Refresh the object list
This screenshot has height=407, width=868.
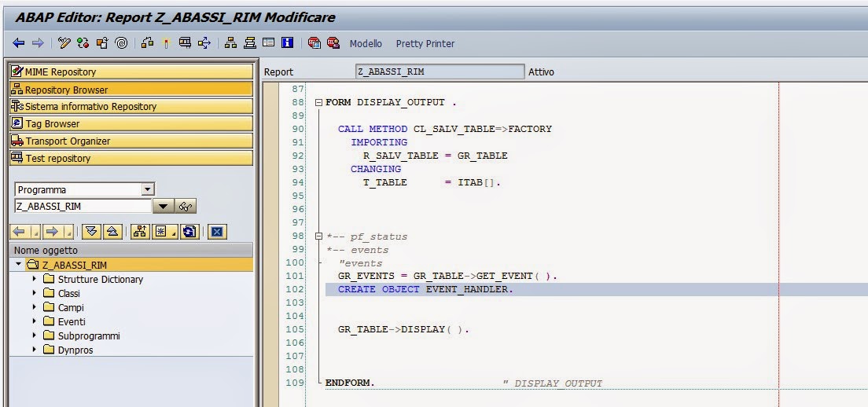(x=190, y=232)
